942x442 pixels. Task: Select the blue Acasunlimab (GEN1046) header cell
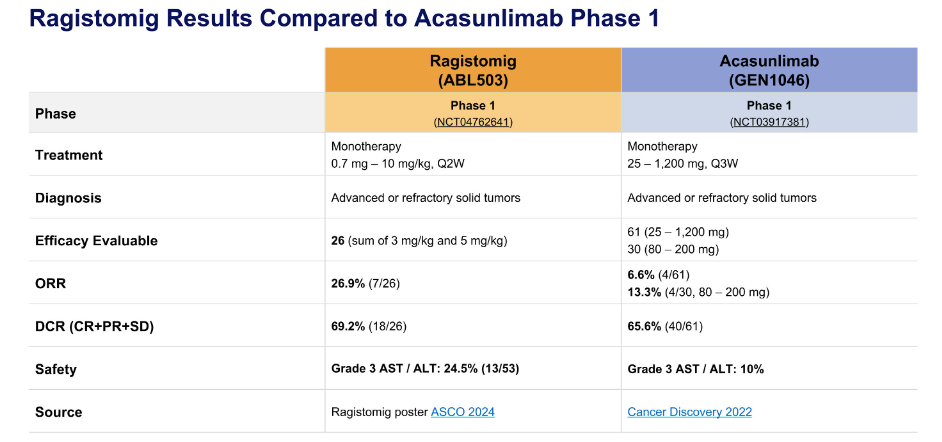click(769, 70)
